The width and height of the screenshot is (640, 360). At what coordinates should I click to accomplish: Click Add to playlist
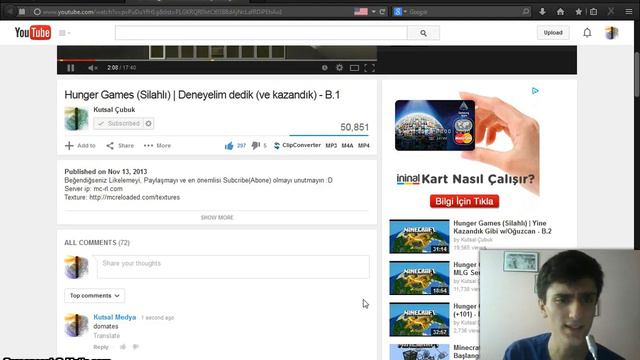click(80, 145)
